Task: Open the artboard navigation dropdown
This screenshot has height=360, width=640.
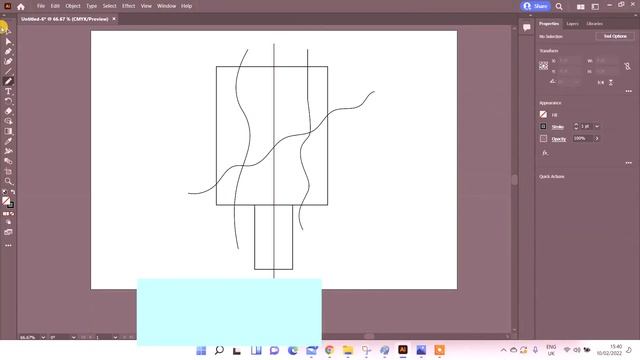Action: pos(115,337)
